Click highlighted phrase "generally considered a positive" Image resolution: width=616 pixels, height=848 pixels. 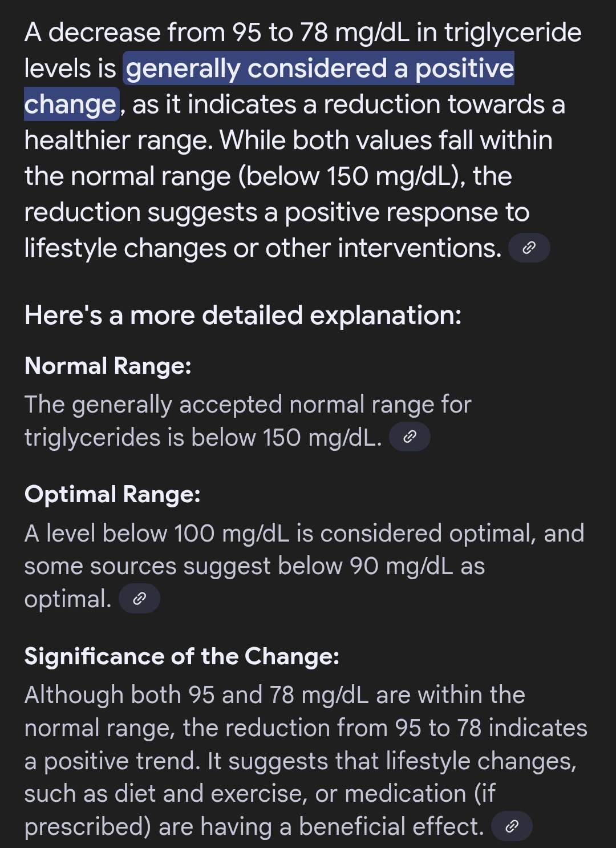pos(320,68)
